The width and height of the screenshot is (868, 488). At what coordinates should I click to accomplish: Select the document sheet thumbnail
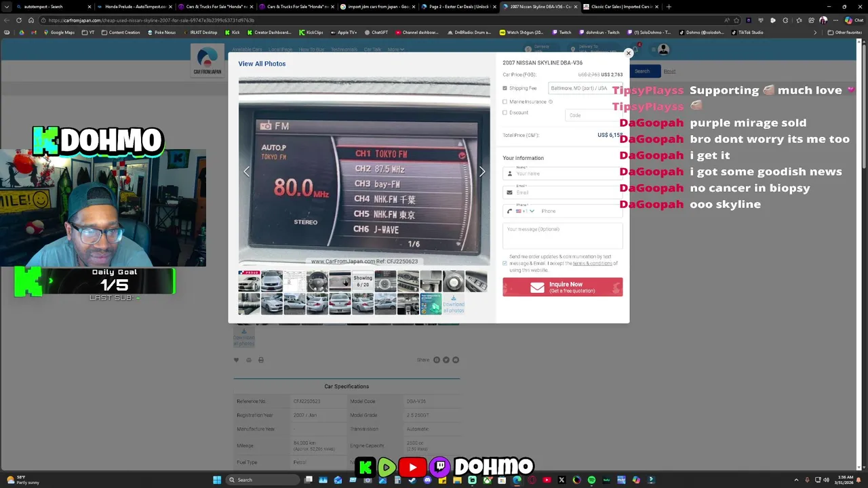click(x=294, y=281)
